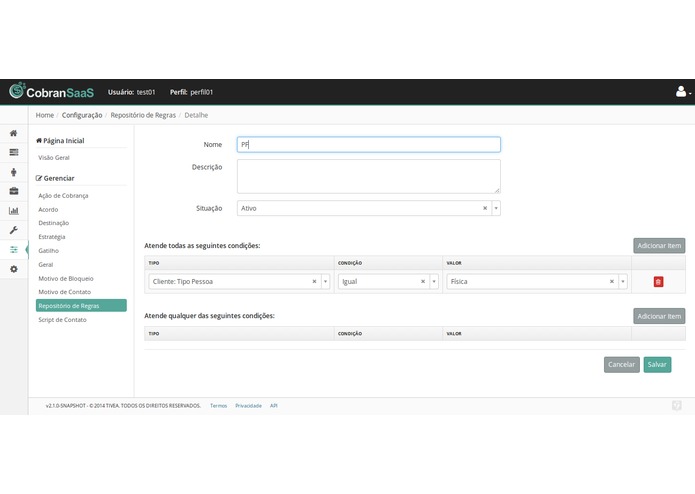
Task: Open the Situação combo box showing Ativo
Action: [369, 208]
